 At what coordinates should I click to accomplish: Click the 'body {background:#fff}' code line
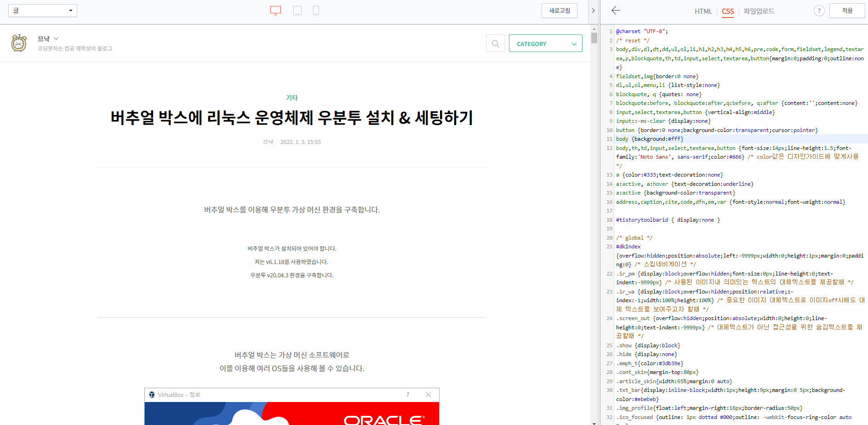[650, 139]
